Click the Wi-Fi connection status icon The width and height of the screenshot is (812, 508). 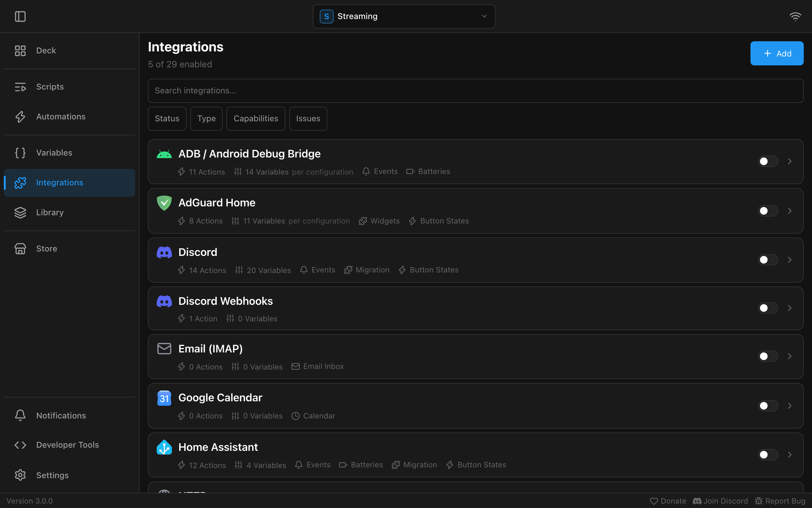click(x=795, y=17)
